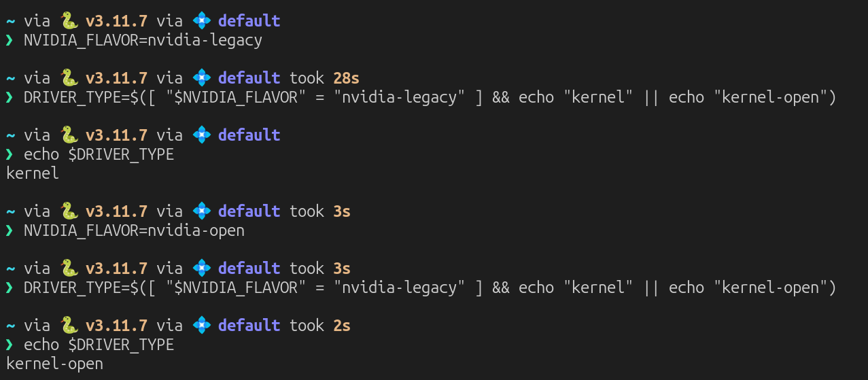Click the tilde home directory on the "took 28s" line
Viewport: 868px width, 380px height.
10,77
